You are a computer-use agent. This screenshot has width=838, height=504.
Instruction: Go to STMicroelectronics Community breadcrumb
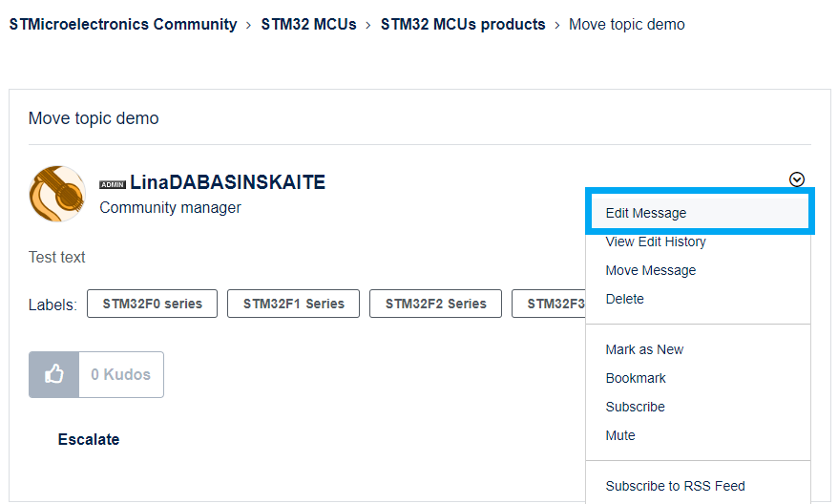(123, 25)
